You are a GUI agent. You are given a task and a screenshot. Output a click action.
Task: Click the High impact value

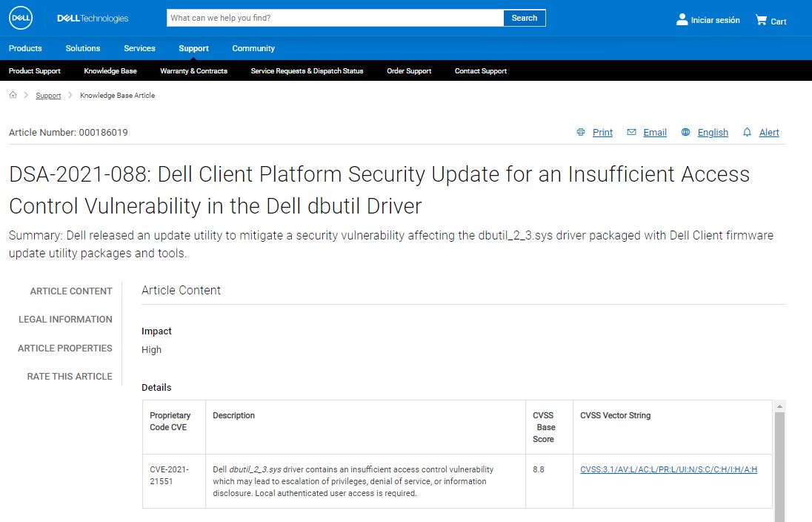(x=151, y=350)
